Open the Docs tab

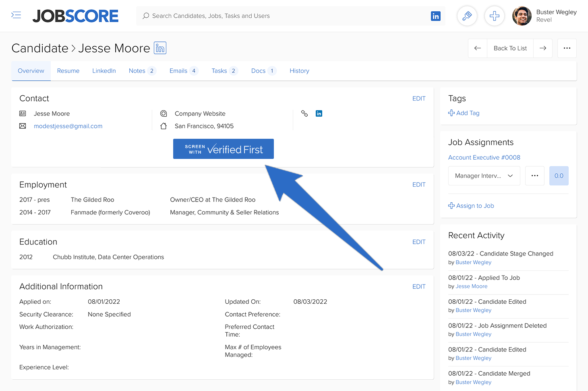point(264,71)
